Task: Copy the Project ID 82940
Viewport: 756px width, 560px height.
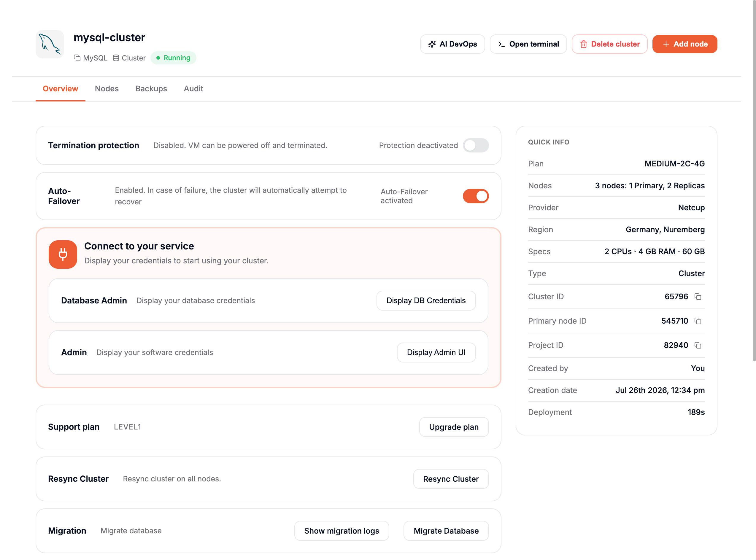Action: click(698, 346)
